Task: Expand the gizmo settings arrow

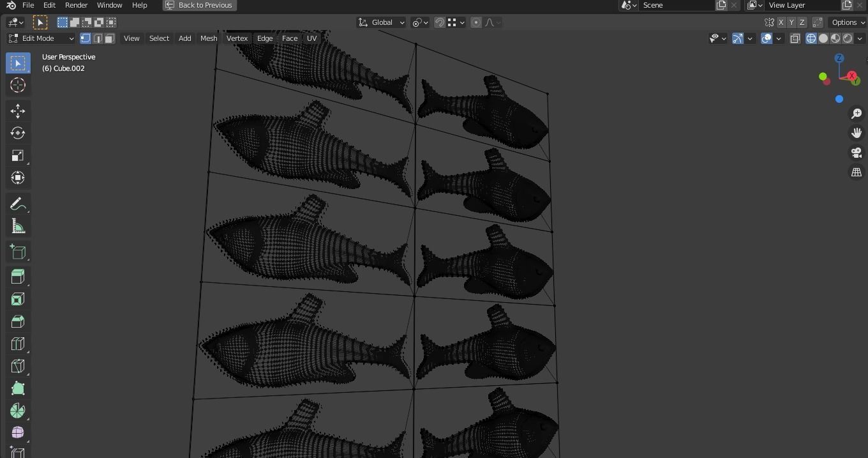Action: [750, 38]
